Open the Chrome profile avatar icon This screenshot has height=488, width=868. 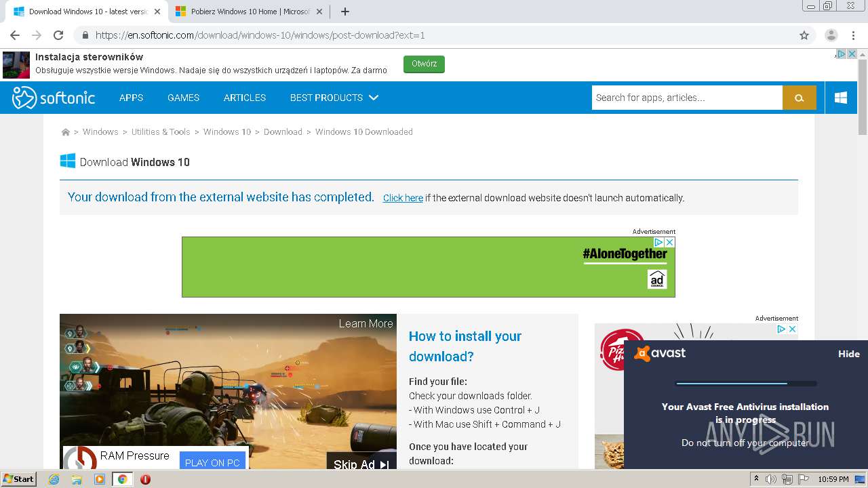[x=831, y=35]
